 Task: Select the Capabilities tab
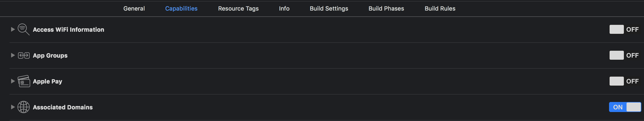[x=181, y=8]
